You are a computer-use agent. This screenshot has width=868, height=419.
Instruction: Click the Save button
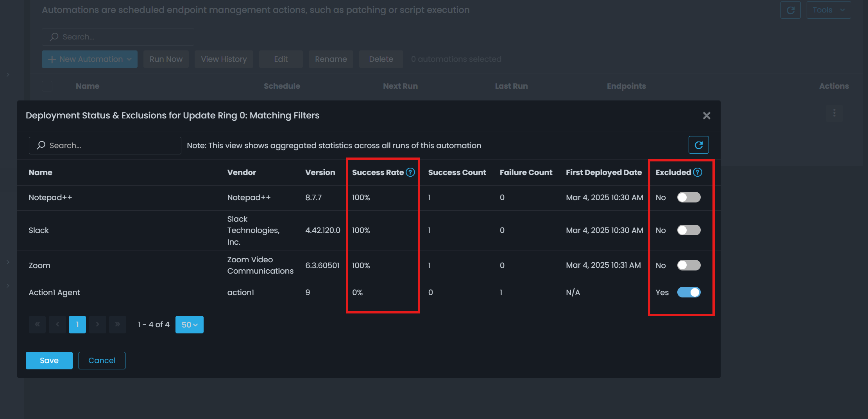point(49,360)
